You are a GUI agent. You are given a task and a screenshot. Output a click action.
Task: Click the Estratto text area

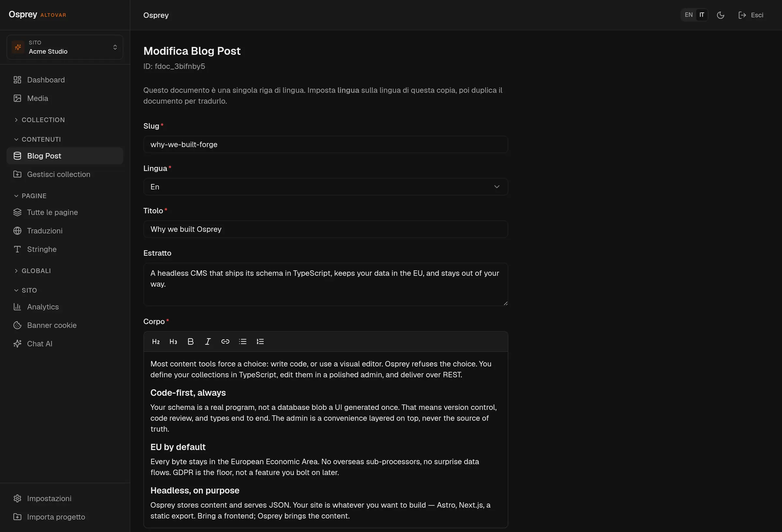[x=326, y=284]
